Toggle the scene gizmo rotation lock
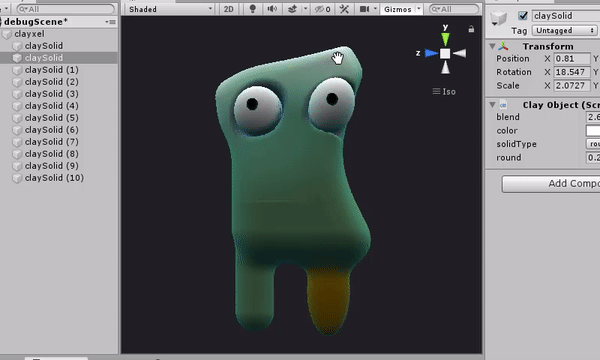 pos(471,29)
